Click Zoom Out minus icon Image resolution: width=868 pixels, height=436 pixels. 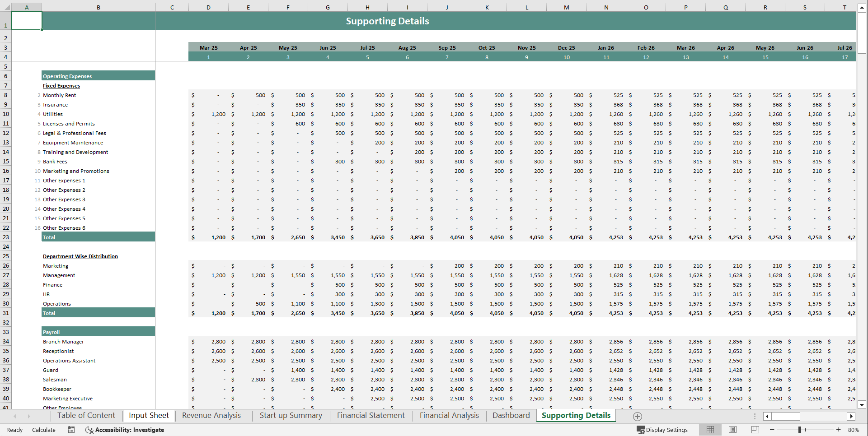click(x=773, y=430)
